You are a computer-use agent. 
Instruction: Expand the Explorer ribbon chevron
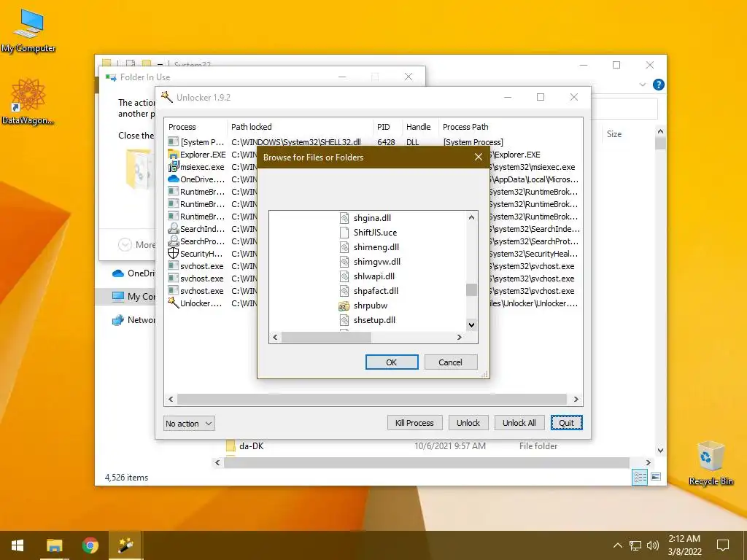(x=642, y=85)
